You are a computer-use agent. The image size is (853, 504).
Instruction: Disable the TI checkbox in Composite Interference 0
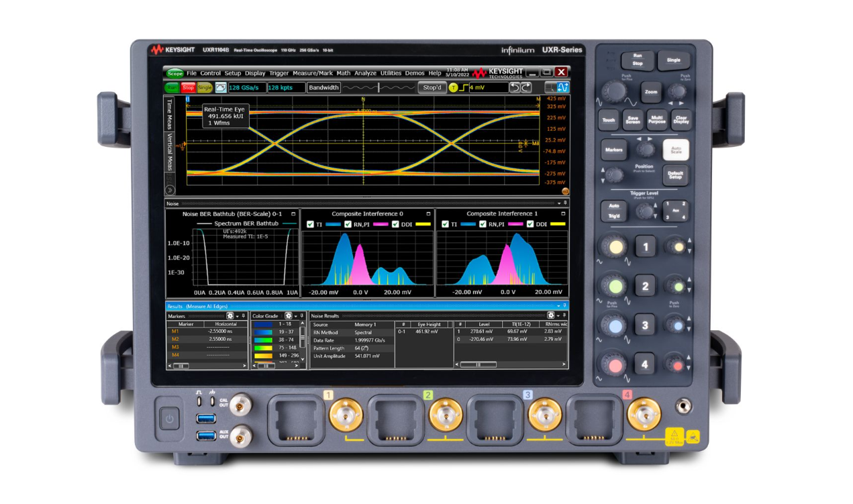[310, 224]
